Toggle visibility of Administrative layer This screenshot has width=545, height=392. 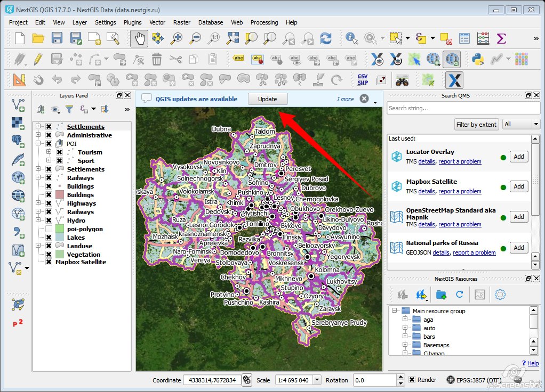(x=49, y=135)
